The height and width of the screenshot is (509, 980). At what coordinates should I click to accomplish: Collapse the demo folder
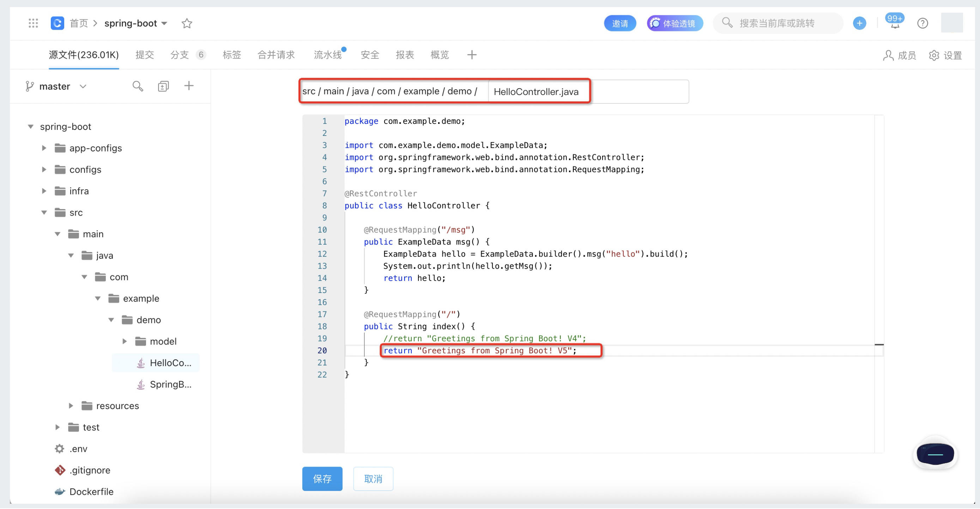(x=111, y=320)
